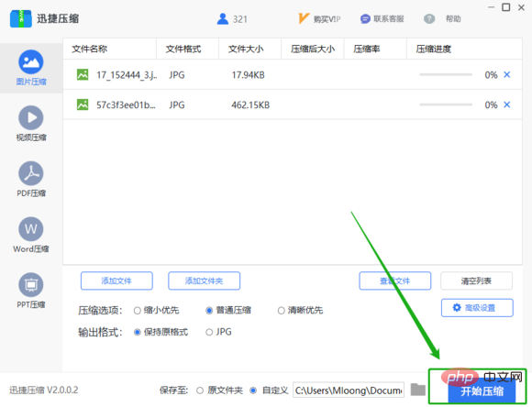Click the 添加文件 button
The height and width of the screenshot is (407, 532).
click(x=116, y=280)
